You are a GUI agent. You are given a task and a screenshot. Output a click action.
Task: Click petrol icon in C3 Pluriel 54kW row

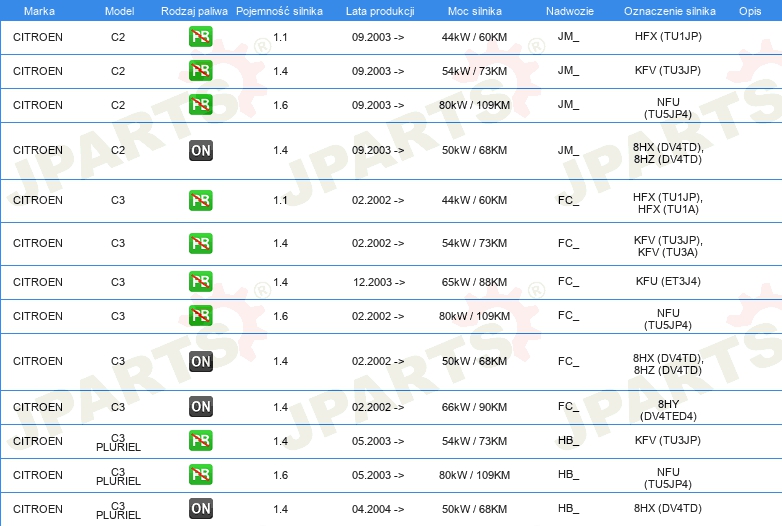tap(200, 441)
